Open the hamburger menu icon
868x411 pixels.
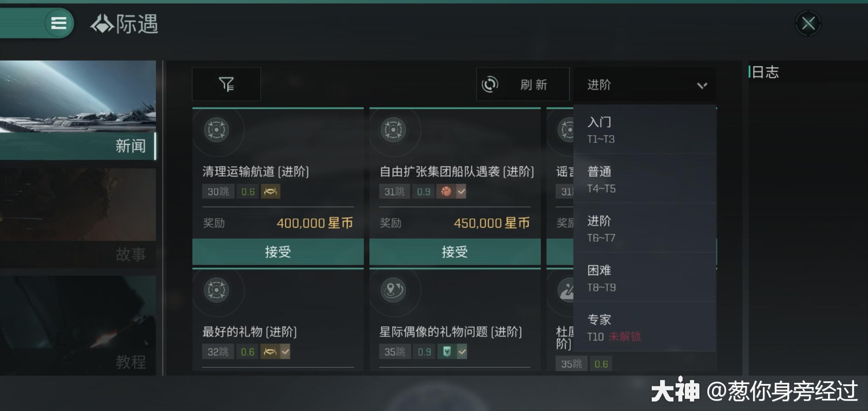59,23
